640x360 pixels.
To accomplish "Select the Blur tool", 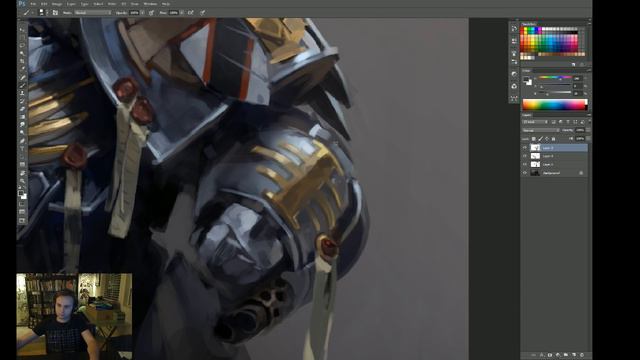I will [22, 124].
